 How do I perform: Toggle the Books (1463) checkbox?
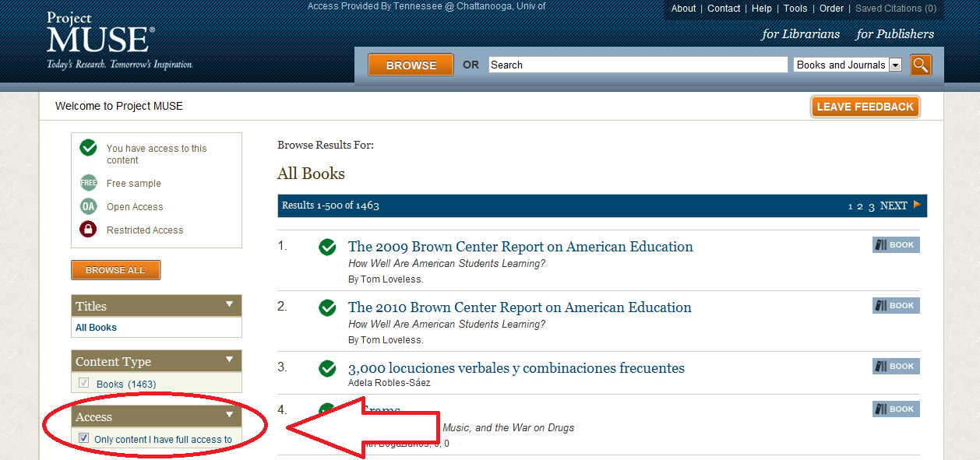[84, 383]
